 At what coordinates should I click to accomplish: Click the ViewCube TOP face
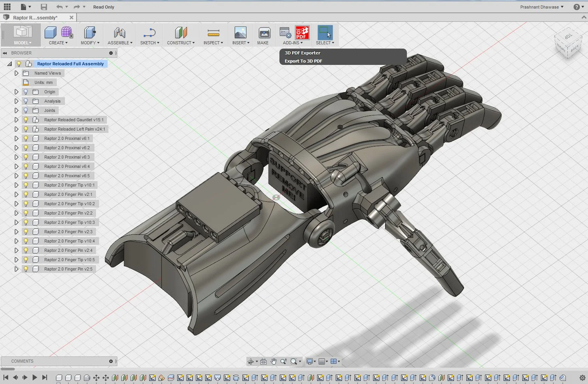(x=568, y=36)
